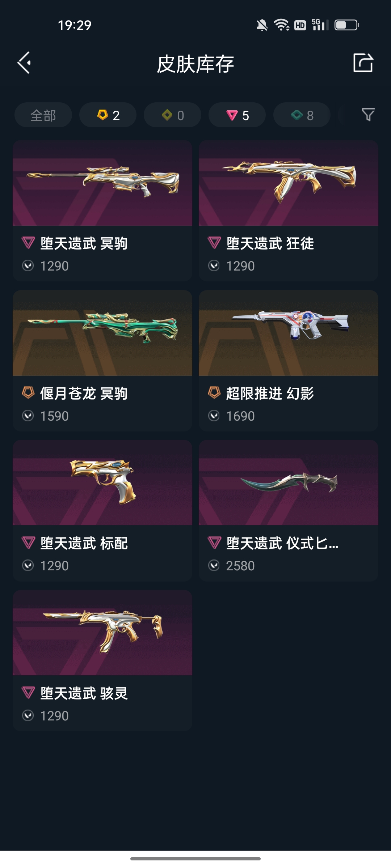Click orange tier icon beside 偃月苍龙 冥驹
The image size is (391, 868).
28,392
